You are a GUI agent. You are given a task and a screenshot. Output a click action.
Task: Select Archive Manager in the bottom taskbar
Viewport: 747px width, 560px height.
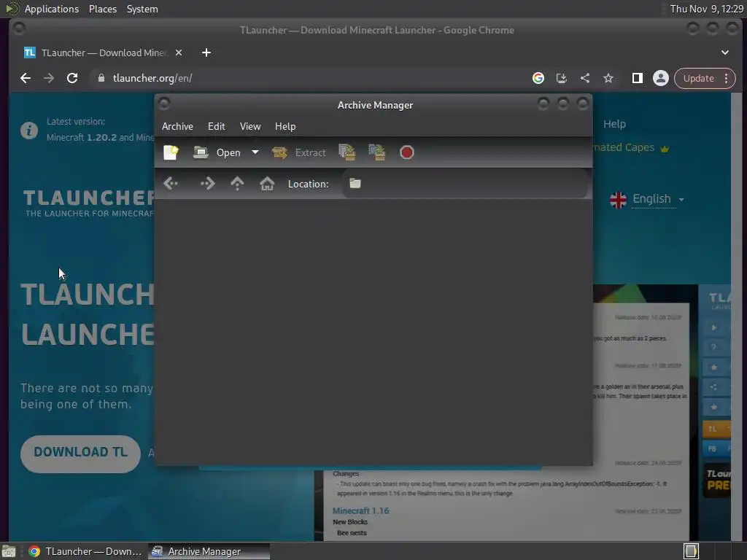point(209,551)
